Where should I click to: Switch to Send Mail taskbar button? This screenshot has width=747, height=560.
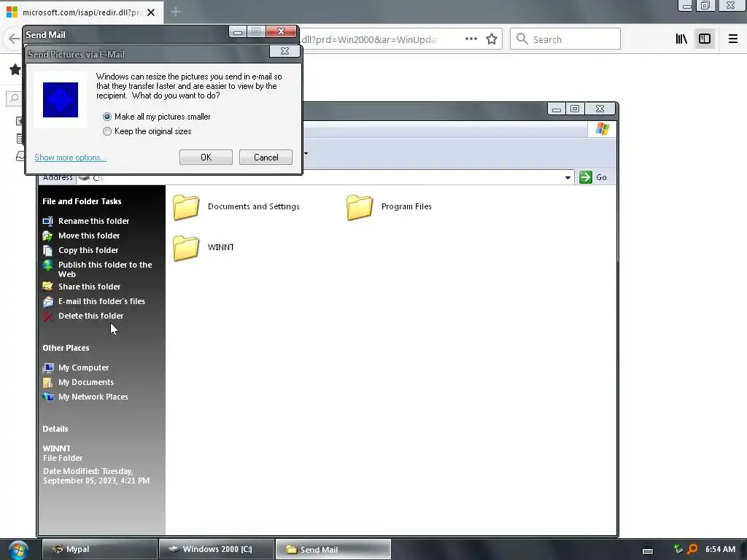[x=333, y=549]
